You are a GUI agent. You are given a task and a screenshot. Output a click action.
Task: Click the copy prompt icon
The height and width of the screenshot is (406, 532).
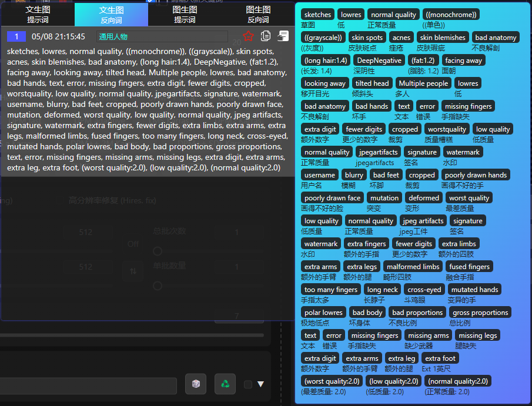(266, 36)
